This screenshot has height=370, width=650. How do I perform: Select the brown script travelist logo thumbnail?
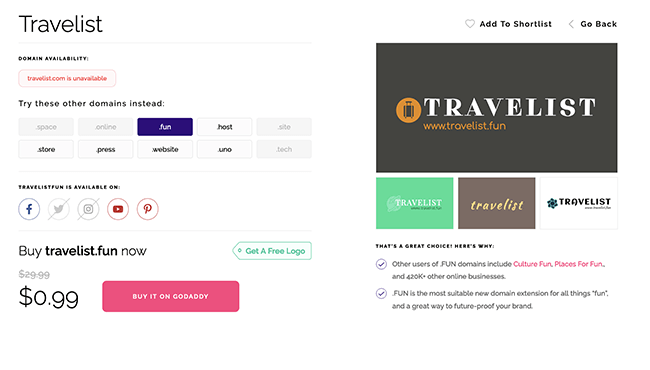pyautogui.click(x=497, y=203)
